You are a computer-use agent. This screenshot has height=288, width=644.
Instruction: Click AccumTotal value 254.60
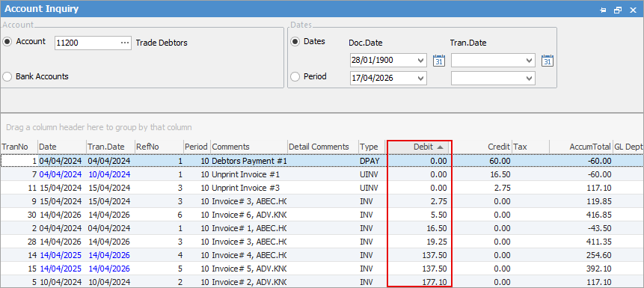coord(599,255)
